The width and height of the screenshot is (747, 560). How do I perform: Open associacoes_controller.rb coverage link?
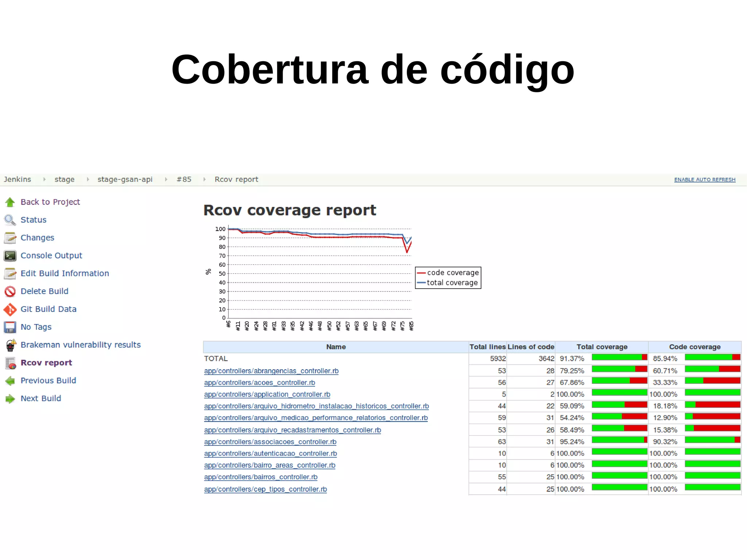pyautogui.click(x=270, y=442)
